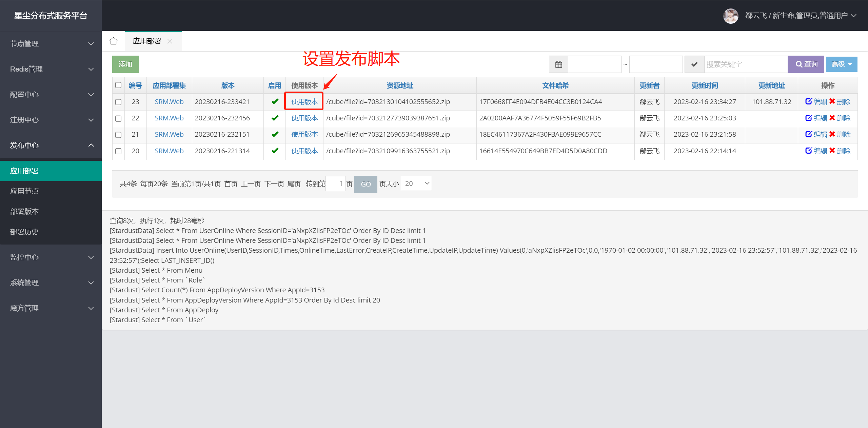Click 使用版本 link for row 20
The image size is (868, 428).
click(304, 151)
